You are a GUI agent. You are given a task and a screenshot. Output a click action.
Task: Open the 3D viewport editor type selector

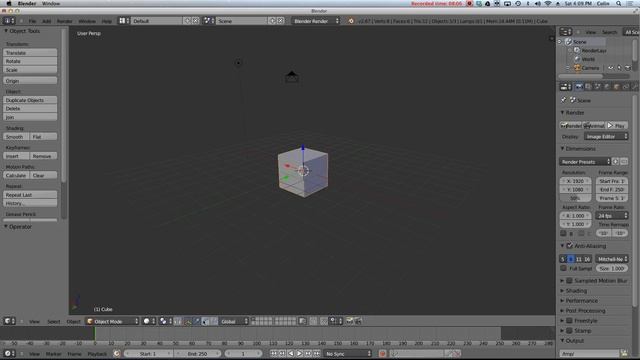click(x=9, y=321)
